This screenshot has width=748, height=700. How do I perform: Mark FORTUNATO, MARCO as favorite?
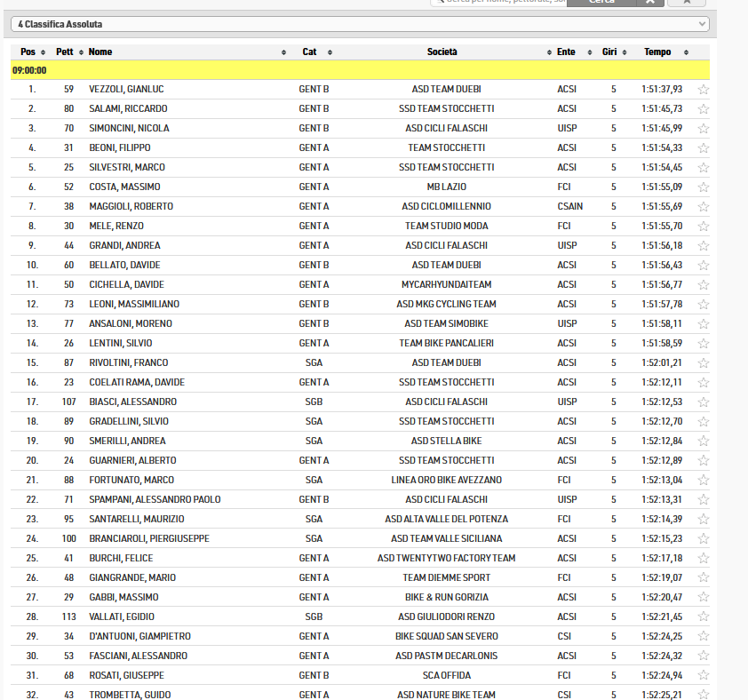coord(704,481)
